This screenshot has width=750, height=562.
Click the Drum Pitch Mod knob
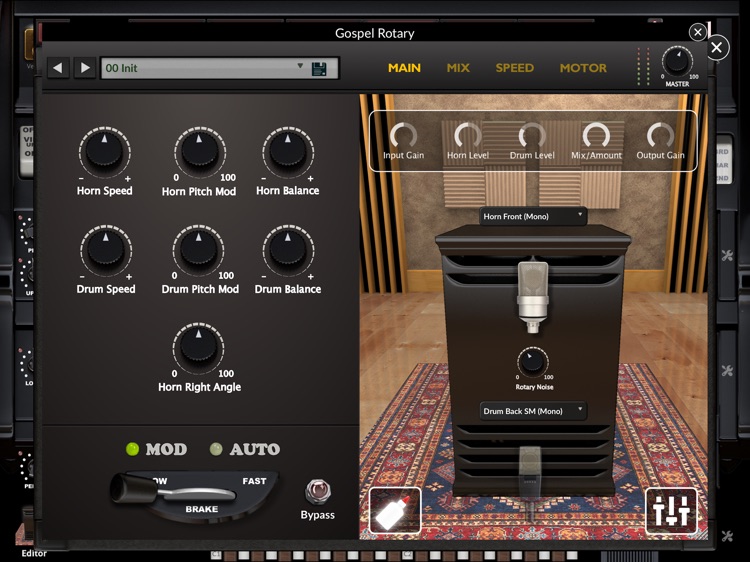(199, 250)
